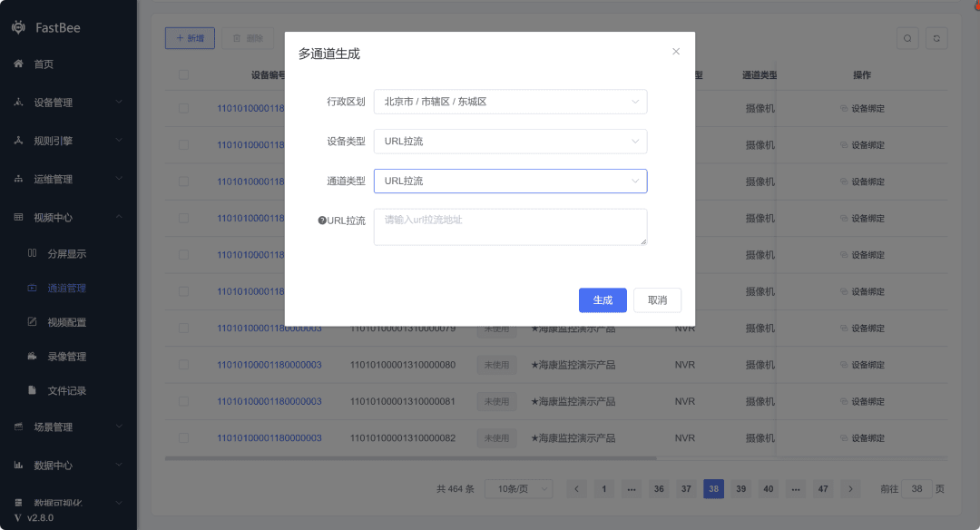Check the third table row checkbox
Viewport: 980px width, 530px height.
(183, 182)
